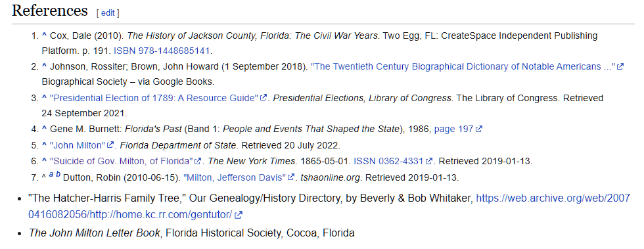The height and width of the screenshot is (249, 644).
Task: Open Presidential Election of 1789 Resource Guide
Action: tap(154, 98)
